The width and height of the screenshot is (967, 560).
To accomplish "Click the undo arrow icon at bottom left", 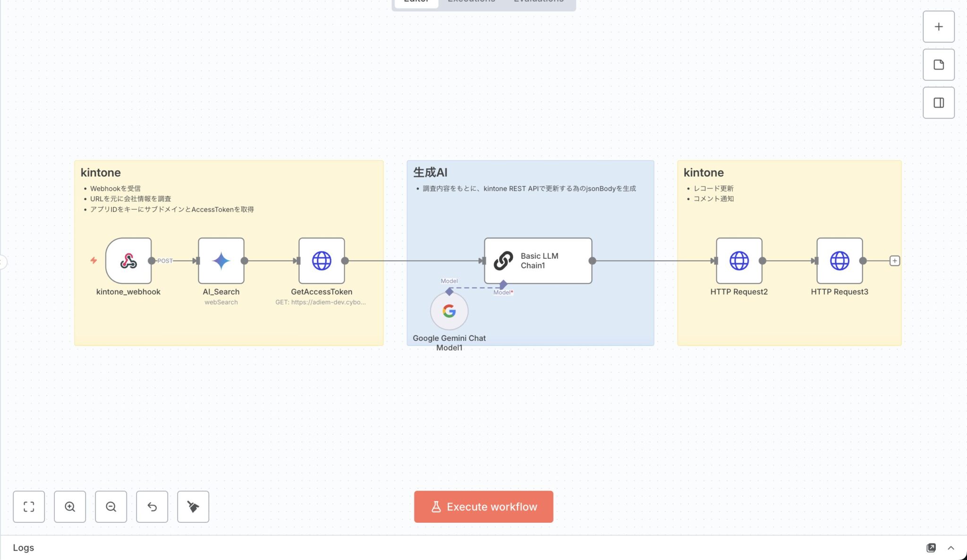I will (x=152, y=507).
